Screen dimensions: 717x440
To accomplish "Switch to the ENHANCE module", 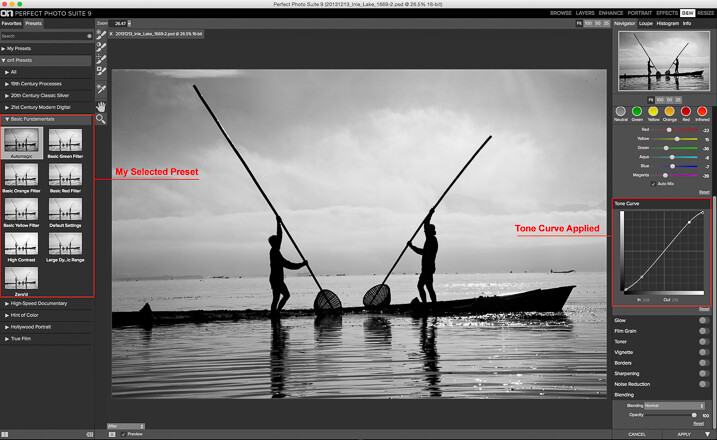I will (x=611, y=13).
